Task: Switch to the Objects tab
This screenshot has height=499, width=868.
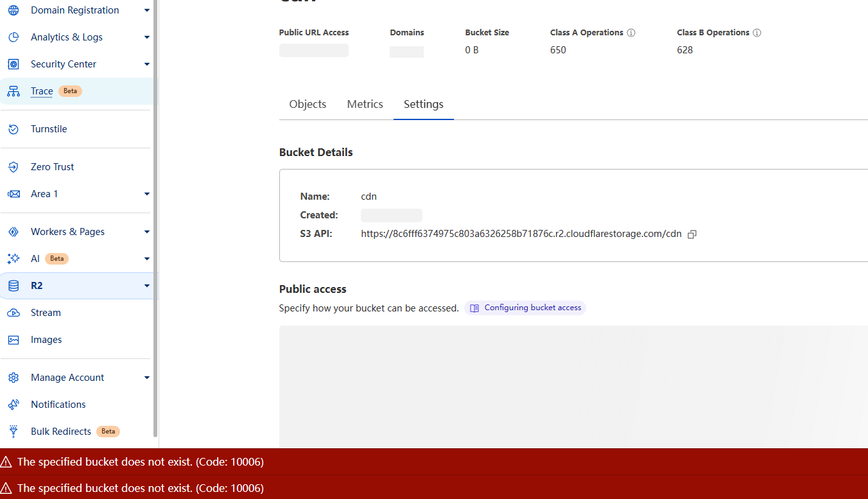Action: pos(308,104)
